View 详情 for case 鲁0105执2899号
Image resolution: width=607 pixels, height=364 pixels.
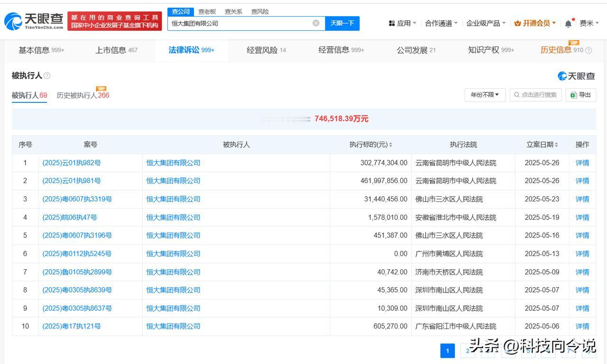click(582, 272)
